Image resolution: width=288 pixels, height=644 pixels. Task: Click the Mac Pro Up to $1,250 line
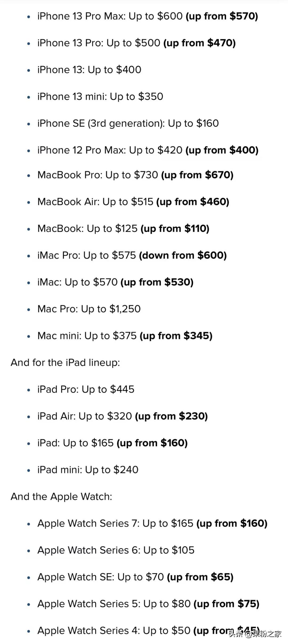pyautogui.click(x=89, y=309)
